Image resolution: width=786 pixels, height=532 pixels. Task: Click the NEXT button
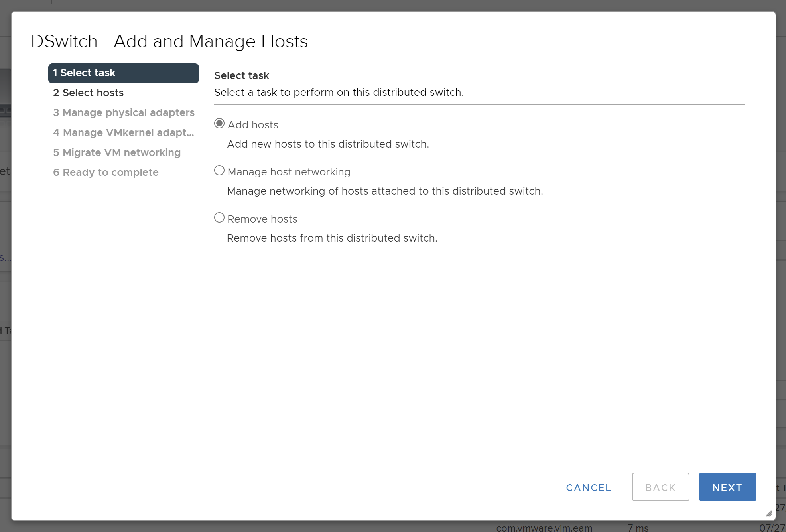(727, 487)
